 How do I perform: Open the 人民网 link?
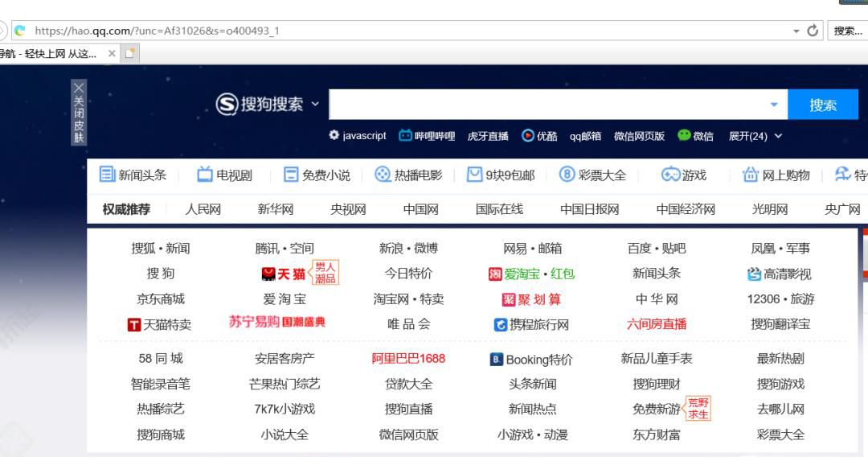coord(203,209)
